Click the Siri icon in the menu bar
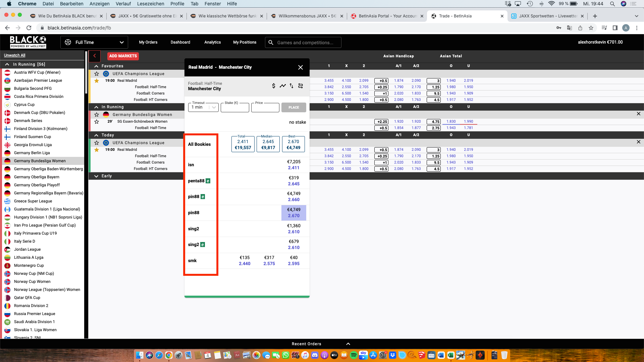 pos(624,4)
